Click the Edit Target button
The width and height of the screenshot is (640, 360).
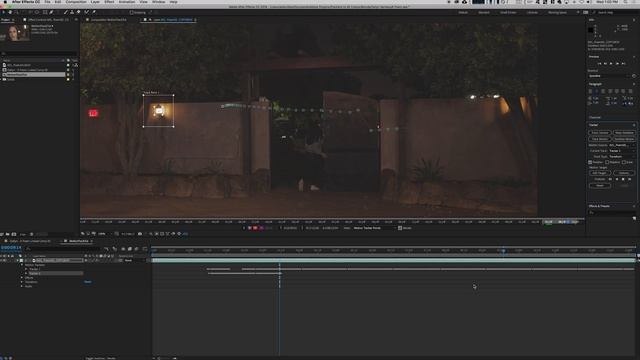pos(600,173)
